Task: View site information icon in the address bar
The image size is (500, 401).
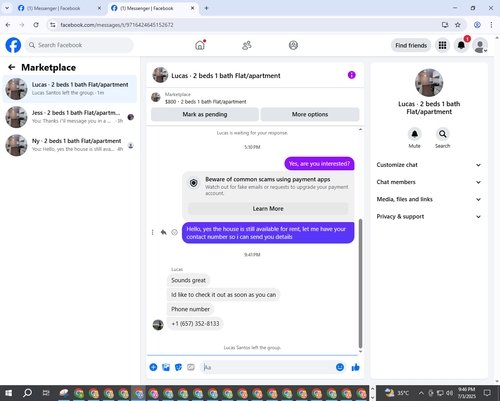Action: pos(53,25)
